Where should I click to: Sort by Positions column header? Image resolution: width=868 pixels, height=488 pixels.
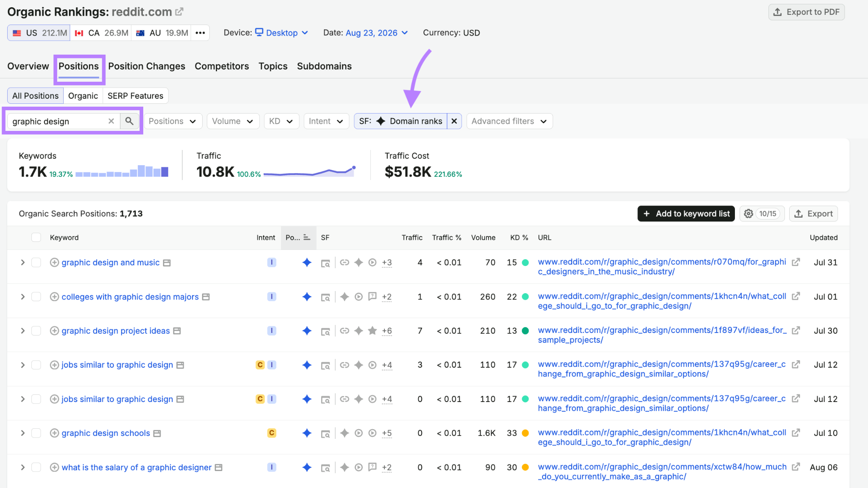298,238
